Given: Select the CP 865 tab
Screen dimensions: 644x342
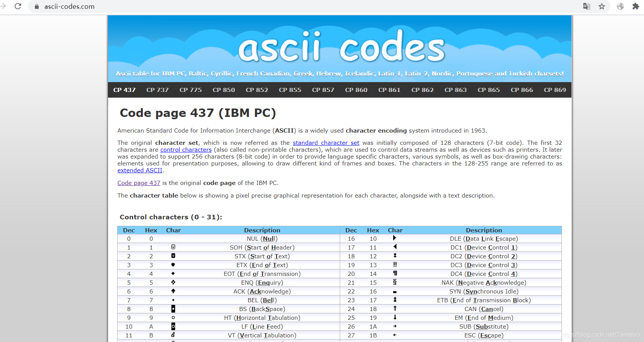Looking at the screenshot, I should click(489, 90).
